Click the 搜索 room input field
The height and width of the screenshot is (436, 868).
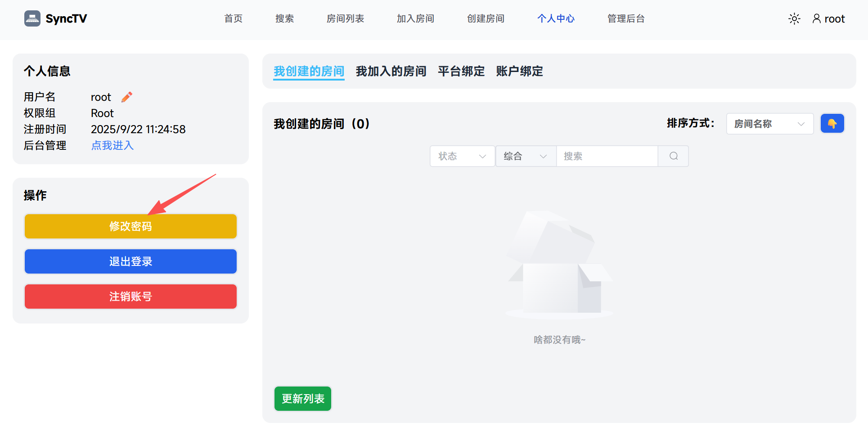[x=607, y=156]
